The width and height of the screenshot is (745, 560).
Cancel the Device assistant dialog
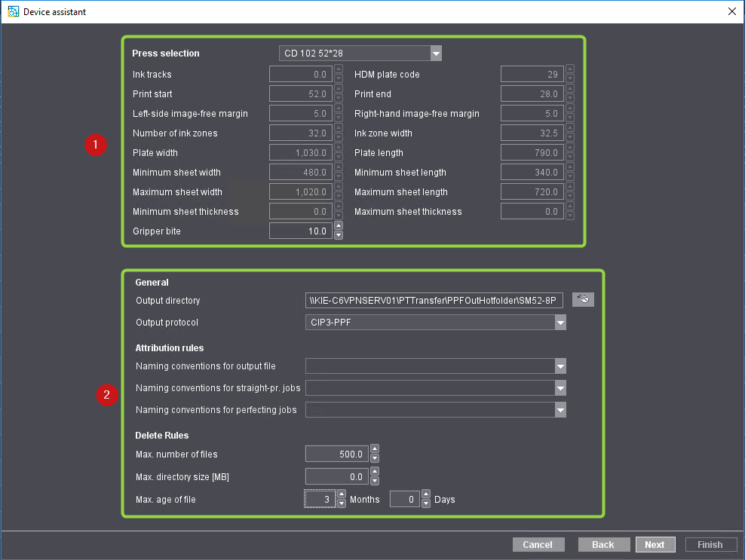(x=538, y=544)
